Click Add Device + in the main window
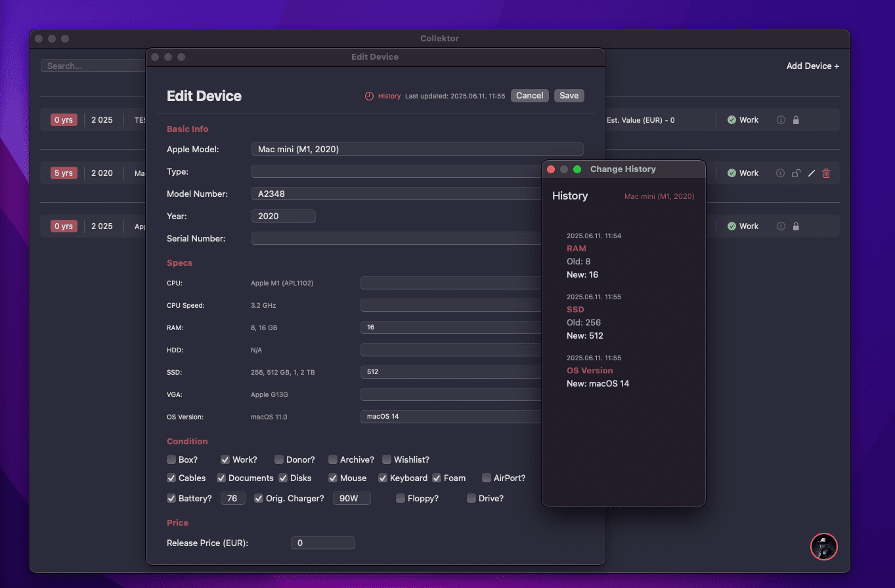This screenshot has height=588, width=895. [x=812, y=66]
